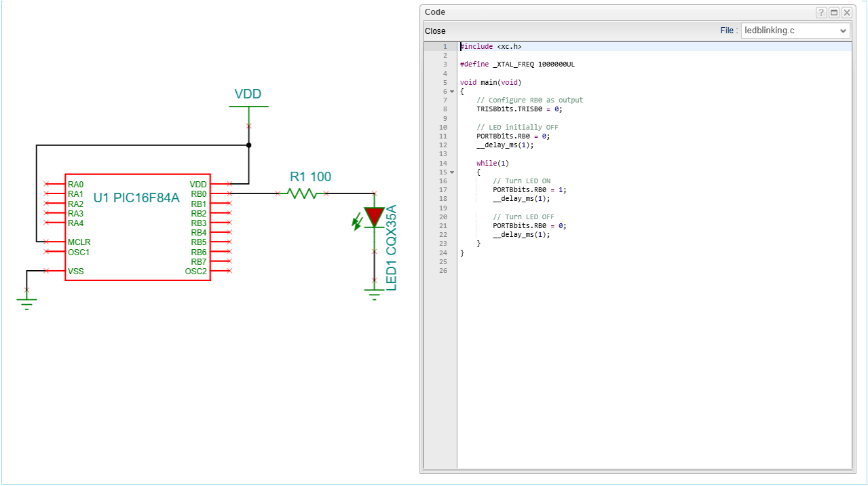Image resolution: width=868 pixels, height=486 pixels.
Task: Click the VSS pin label
Action: click(x=75, y=272)
